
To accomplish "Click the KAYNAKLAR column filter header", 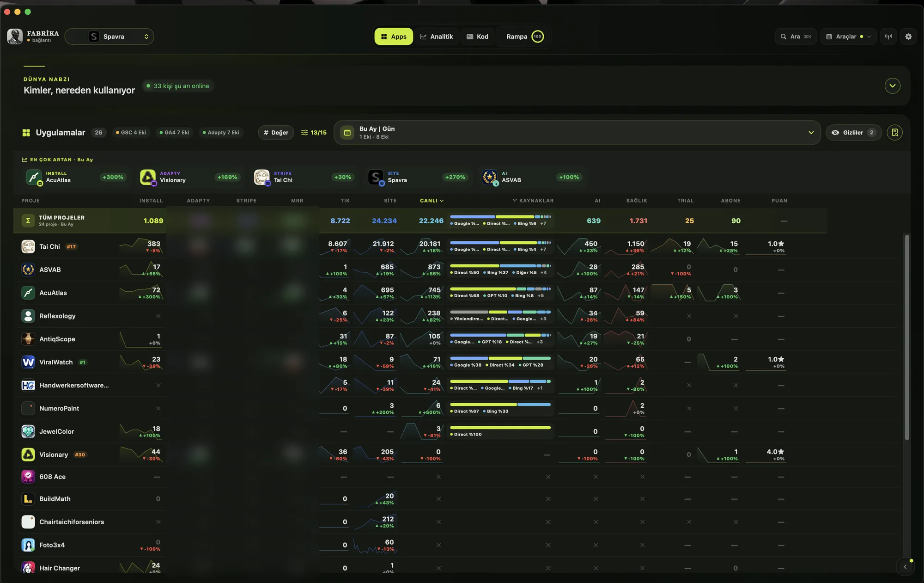I will [533, 201].
